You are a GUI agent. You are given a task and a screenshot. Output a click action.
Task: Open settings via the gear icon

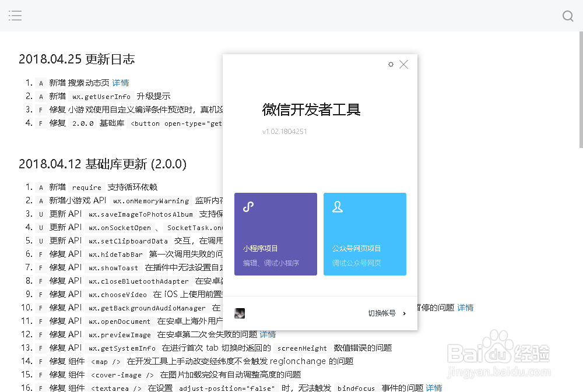click(x=391, y=64)
